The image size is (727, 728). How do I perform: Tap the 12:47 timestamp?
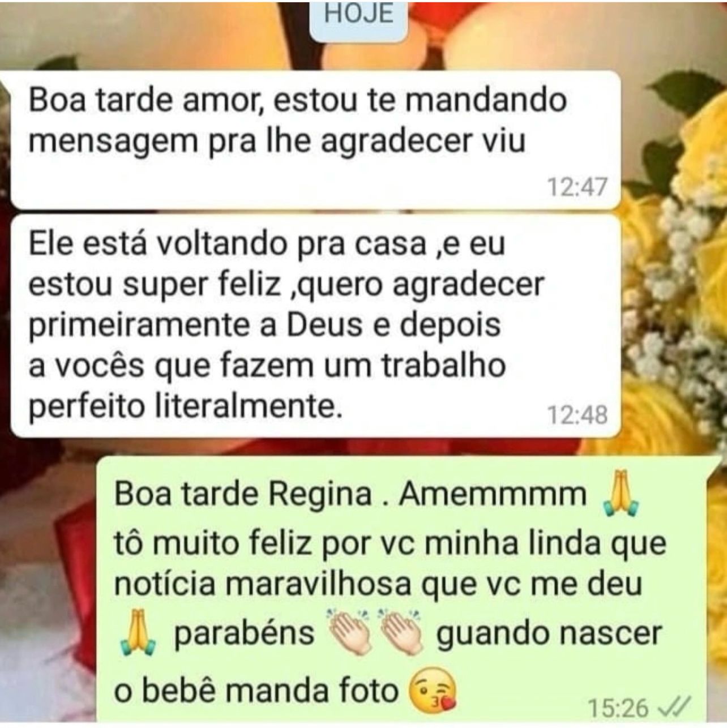pos(578,187)
